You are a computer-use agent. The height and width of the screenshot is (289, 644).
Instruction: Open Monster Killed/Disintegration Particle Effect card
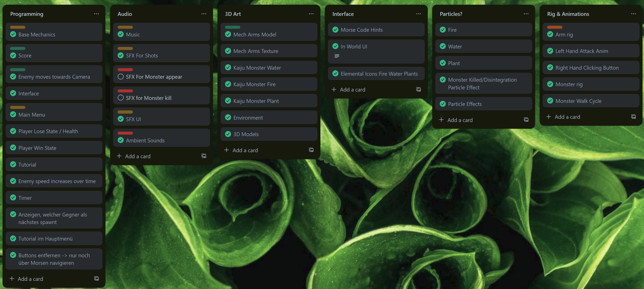coord(483,83)
